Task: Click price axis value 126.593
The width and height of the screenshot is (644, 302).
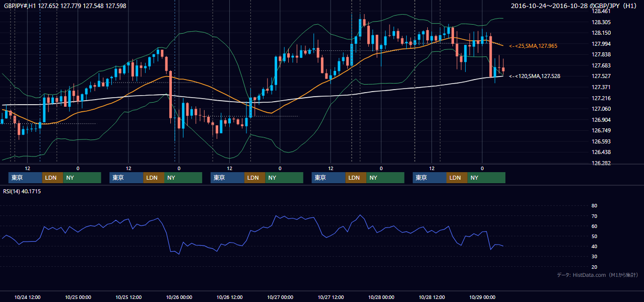Action: 601,141
